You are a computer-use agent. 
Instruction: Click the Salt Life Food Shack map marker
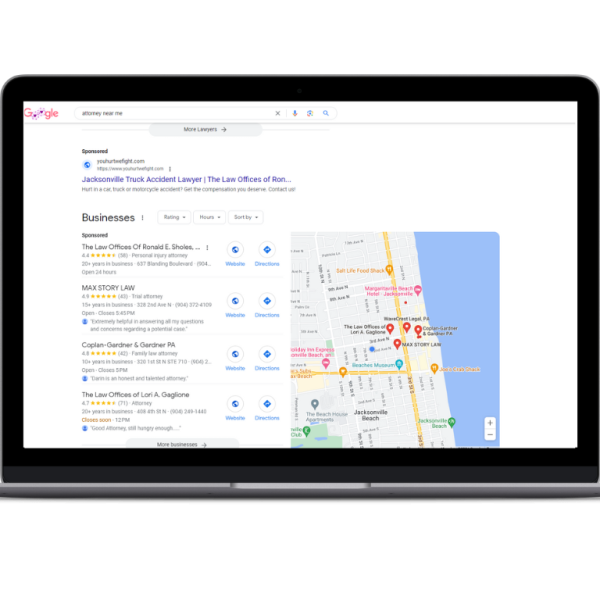(x=389, y=270)
